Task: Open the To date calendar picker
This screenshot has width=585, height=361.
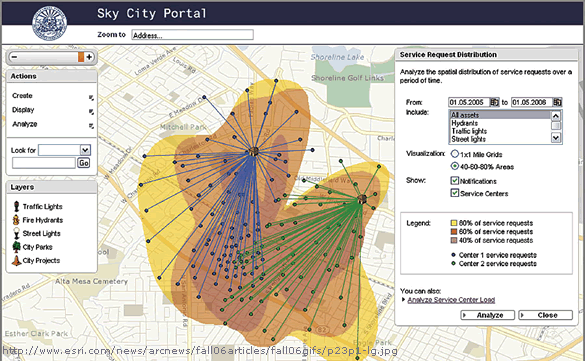Action: coord(557,102)
